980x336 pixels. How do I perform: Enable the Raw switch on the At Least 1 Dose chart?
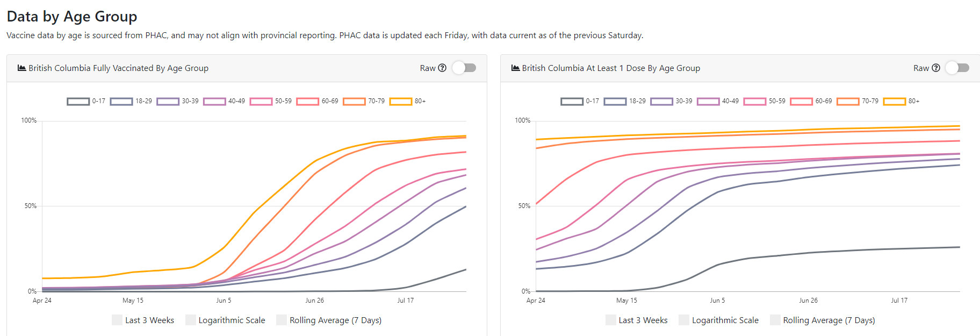click(957, 68)
